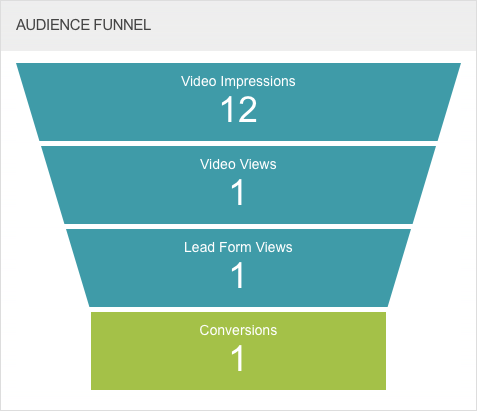
Task: Click right edge of Video Impressions segment
Action: click(x=433, y=102)
